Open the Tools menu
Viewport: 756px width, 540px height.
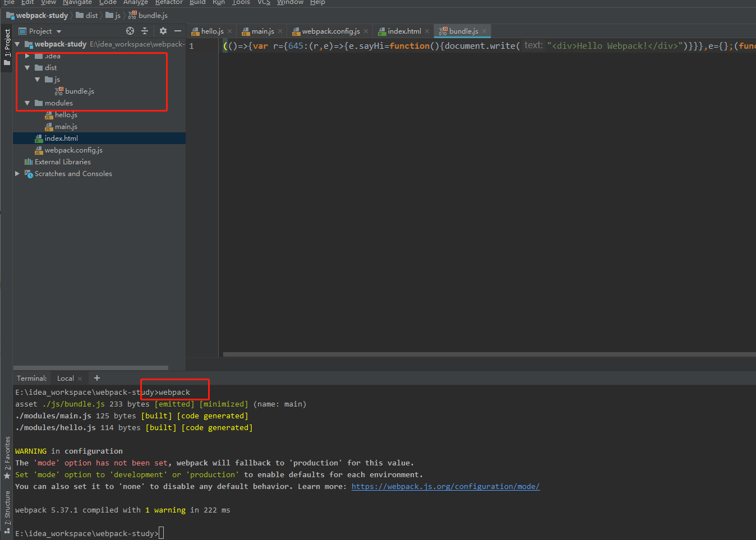(x=241, y=2)
